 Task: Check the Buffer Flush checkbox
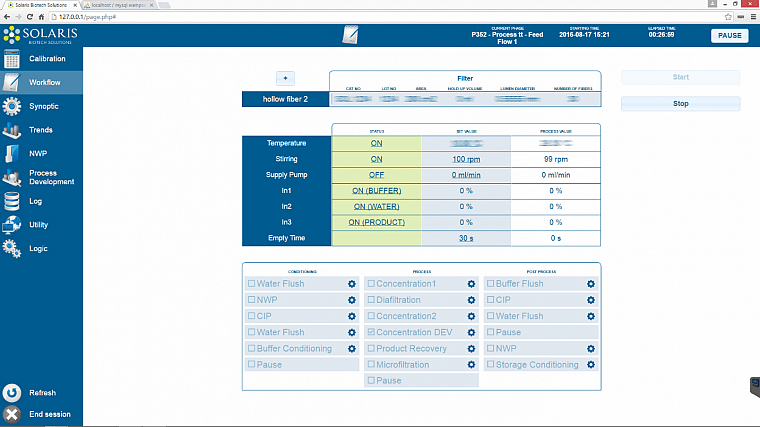point(491,284)
